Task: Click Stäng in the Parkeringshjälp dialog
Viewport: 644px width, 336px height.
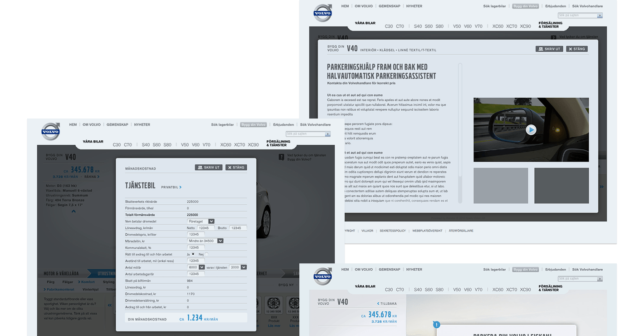Action: [577, 49]
